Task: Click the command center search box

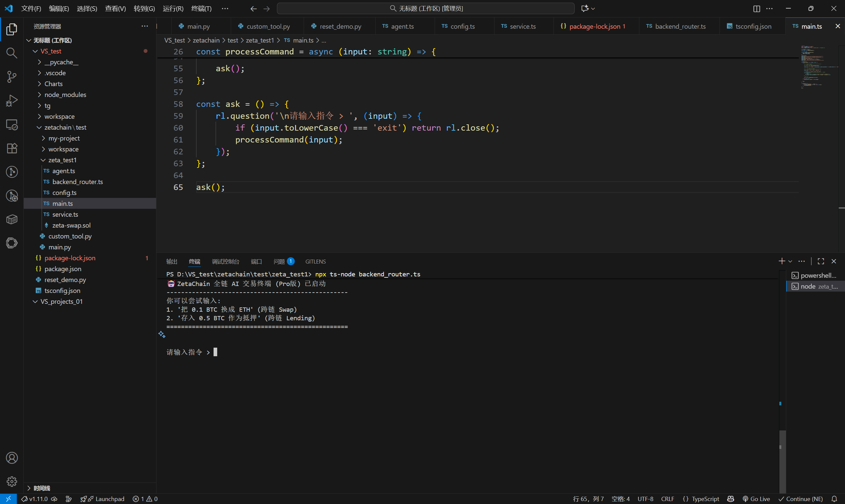Action: pyautogui.click(x=426, y=9)
